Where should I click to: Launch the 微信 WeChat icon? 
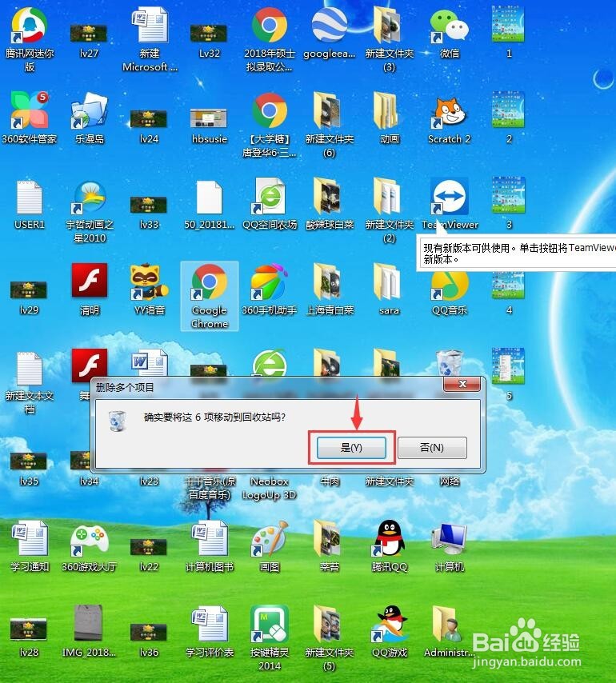[449, 26]
